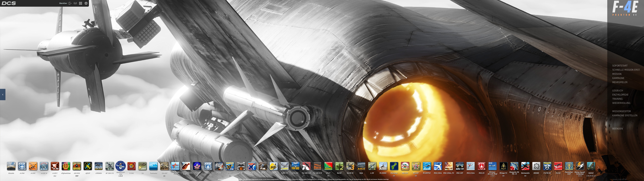
Task: Open the F-15E module icon
Action: (219, 166)
